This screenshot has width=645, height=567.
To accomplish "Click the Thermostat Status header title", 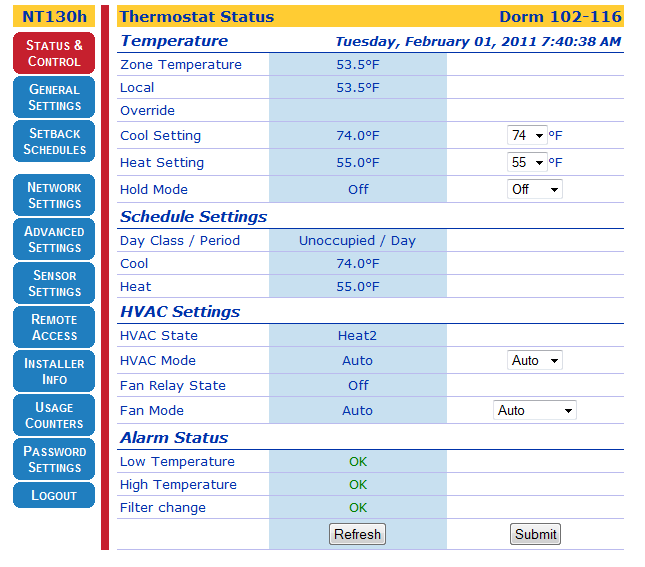I will click(x=197, y=16).
